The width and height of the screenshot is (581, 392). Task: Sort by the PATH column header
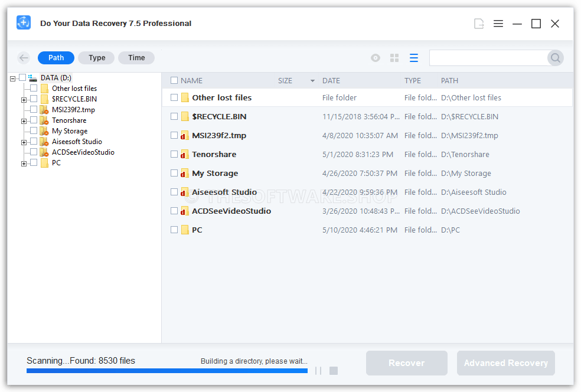449,81
